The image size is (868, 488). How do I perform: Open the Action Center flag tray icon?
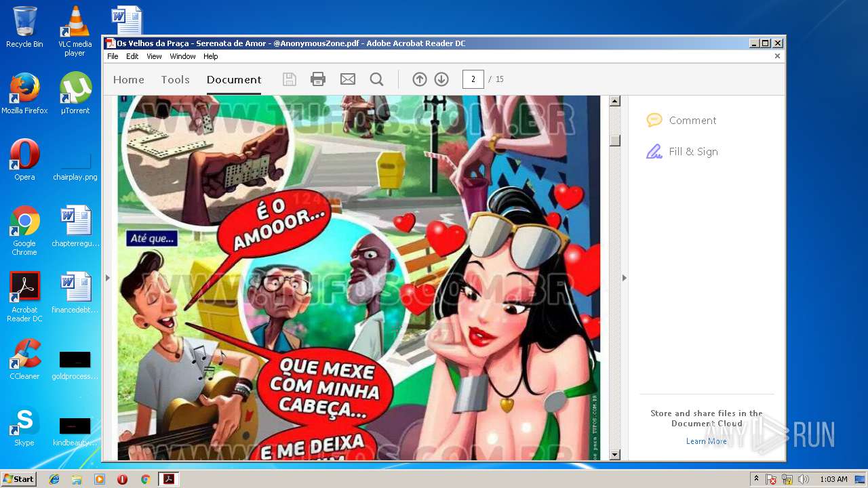pos(772,479)
